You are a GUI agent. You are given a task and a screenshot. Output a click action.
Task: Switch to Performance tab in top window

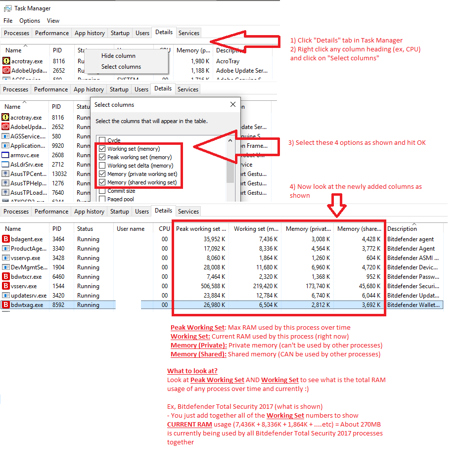52,33
